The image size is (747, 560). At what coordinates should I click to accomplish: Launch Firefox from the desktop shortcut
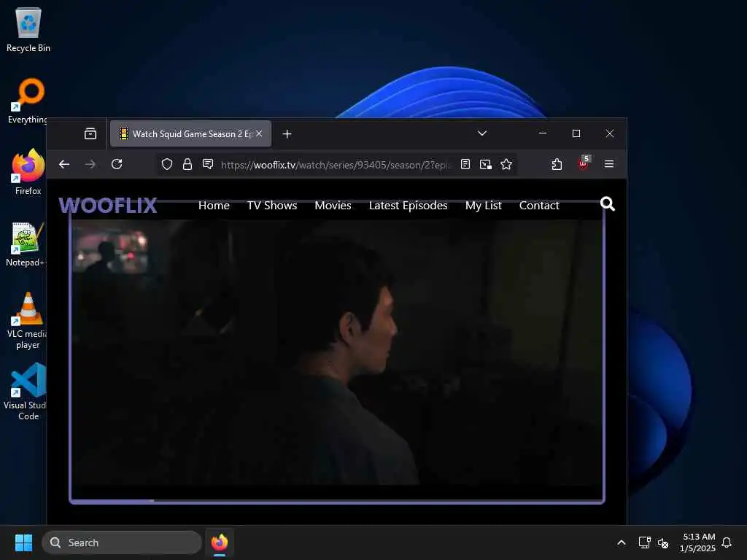(x=28, y=172)
